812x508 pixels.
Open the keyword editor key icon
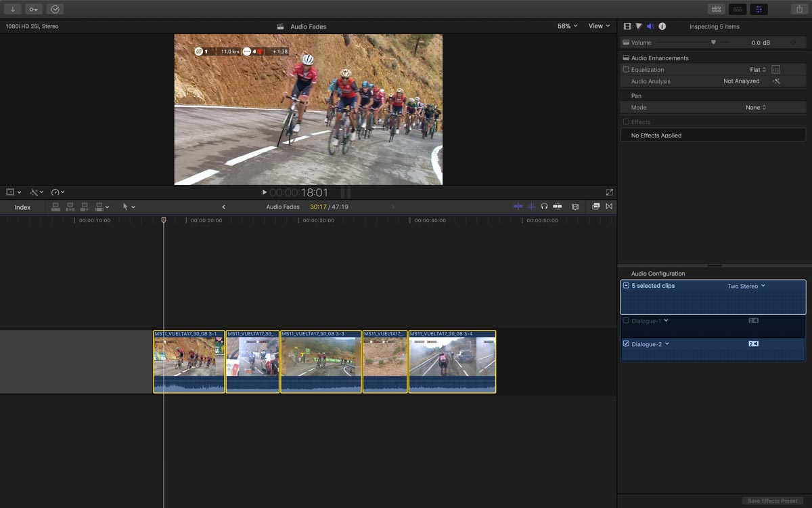click(x=34, y=9)
